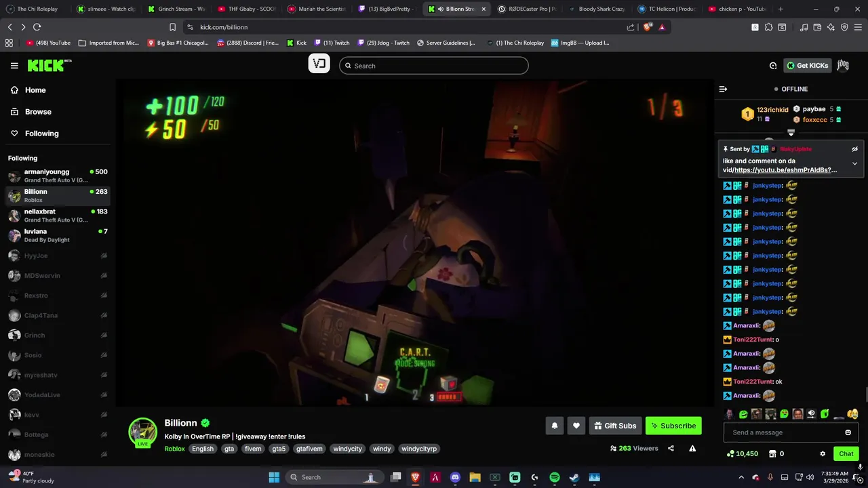This screenshot has height=488, width=868.
Task: Click the Subscribe button
Action: [673, 426]
